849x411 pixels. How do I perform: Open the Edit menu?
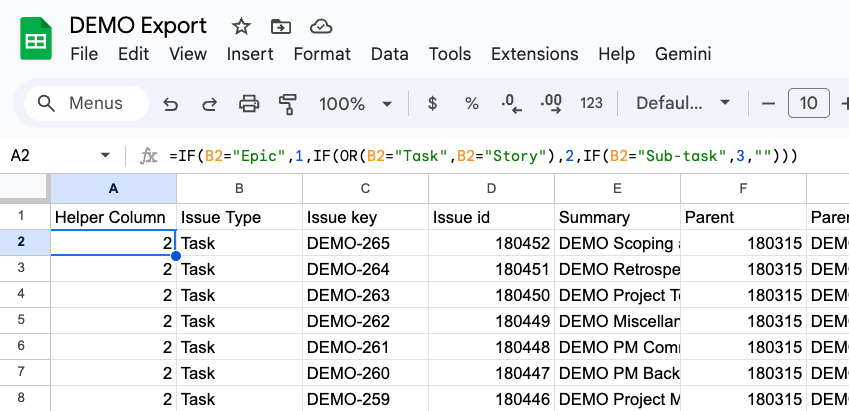(134, 54)
